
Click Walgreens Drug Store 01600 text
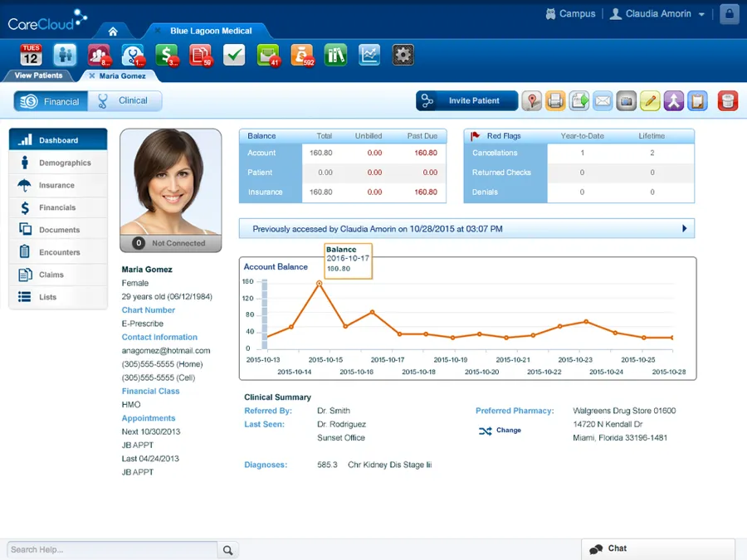pyautogui.click(x=624, y=411)
